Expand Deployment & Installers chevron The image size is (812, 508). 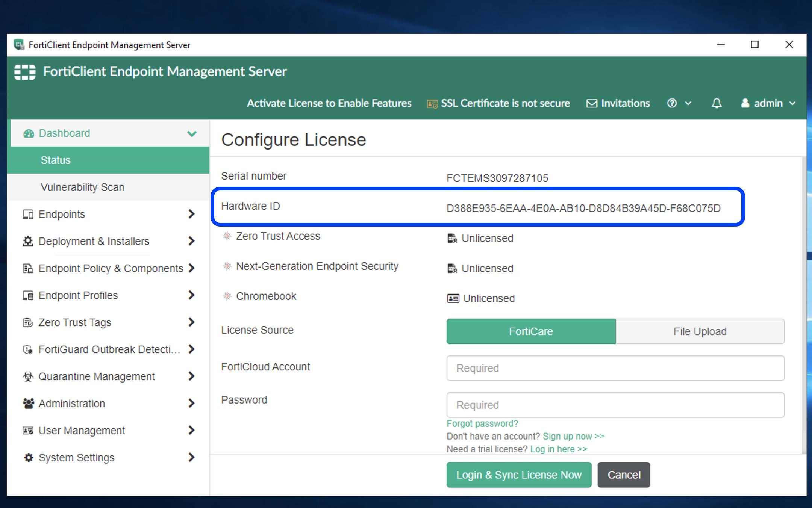click(x=192, y=241)
